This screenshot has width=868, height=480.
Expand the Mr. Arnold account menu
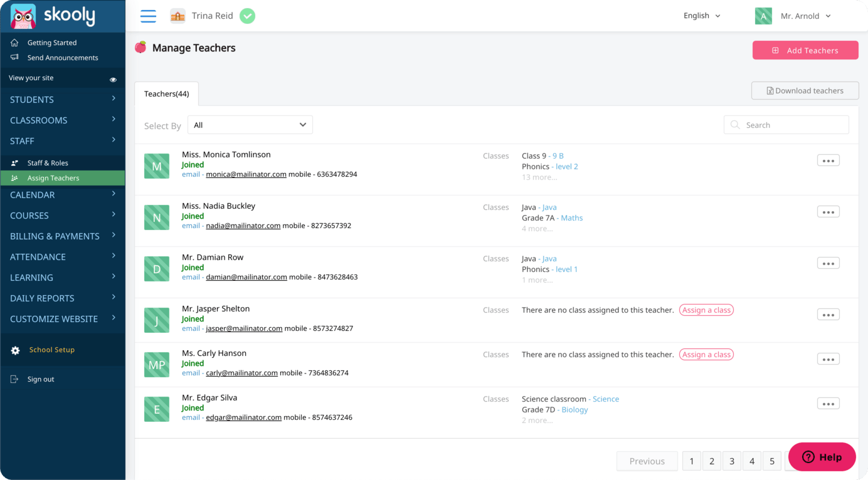coord(805,16)
